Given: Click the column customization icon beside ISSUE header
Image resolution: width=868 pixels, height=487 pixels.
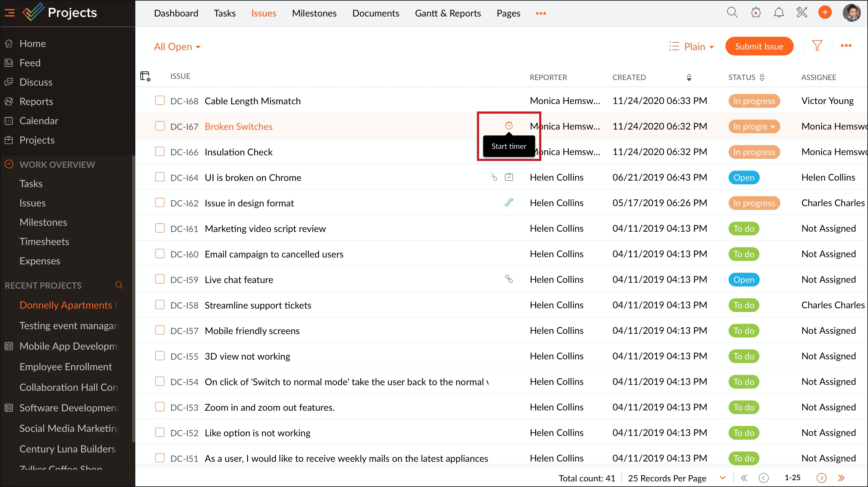Looking at the screenshot, I should click(145, 76).
